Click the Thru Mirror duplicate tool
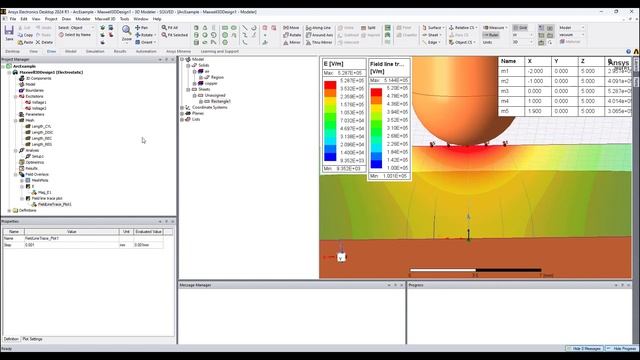 319,42
